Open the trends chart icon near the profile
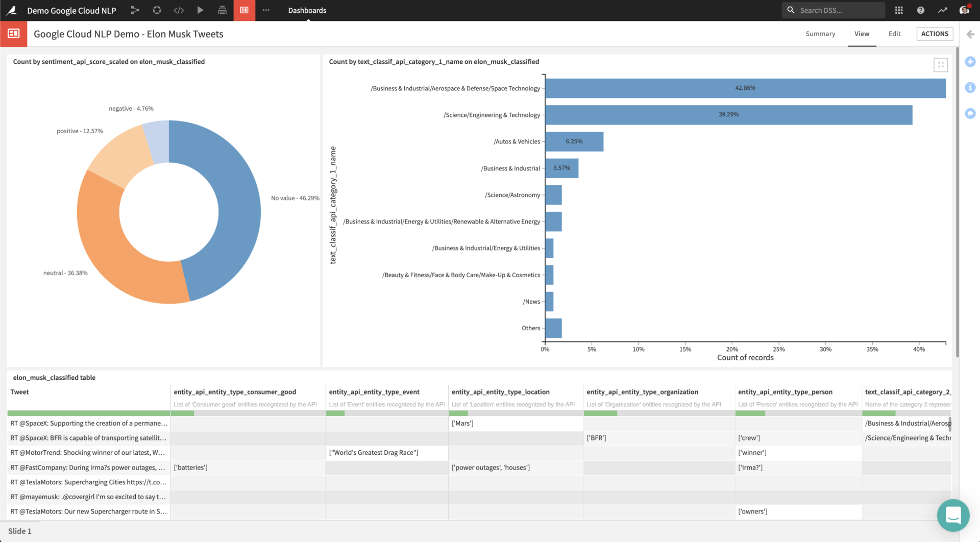This screenshot has height=542, width=980. (942, 10)
